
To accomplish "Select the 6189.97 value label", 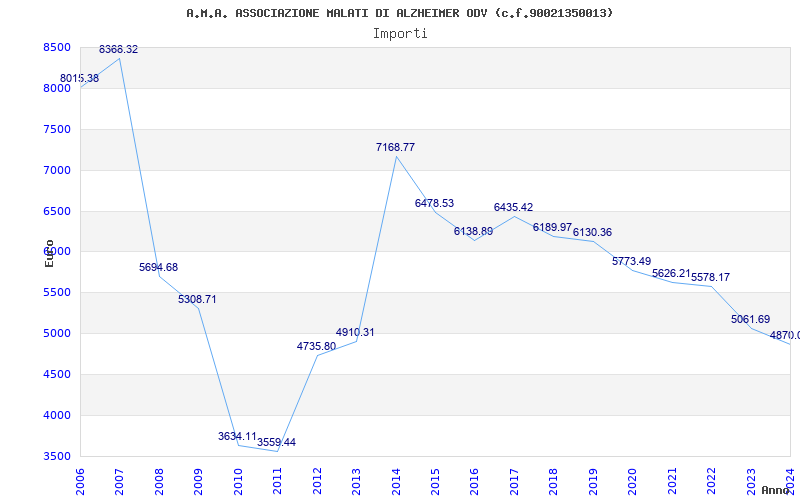I will coord(553,227).
